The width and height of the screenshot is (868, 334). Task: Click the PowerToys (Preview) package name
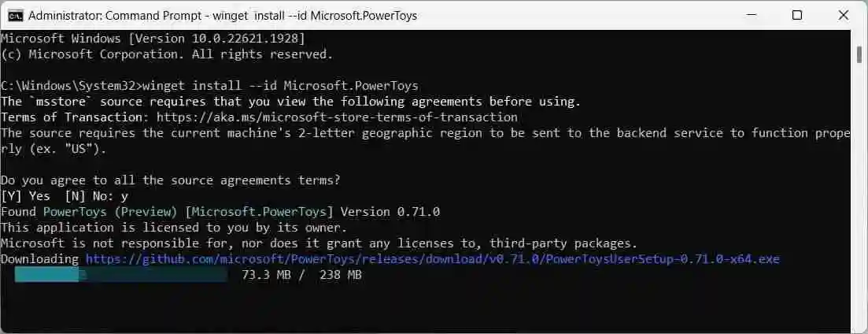[109, 212]
